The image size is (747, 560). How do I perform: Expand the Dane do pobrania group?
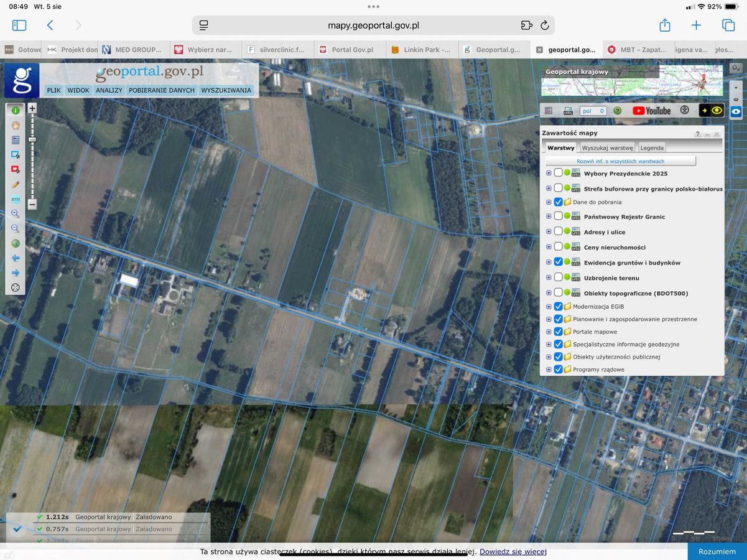click(549, 202)
